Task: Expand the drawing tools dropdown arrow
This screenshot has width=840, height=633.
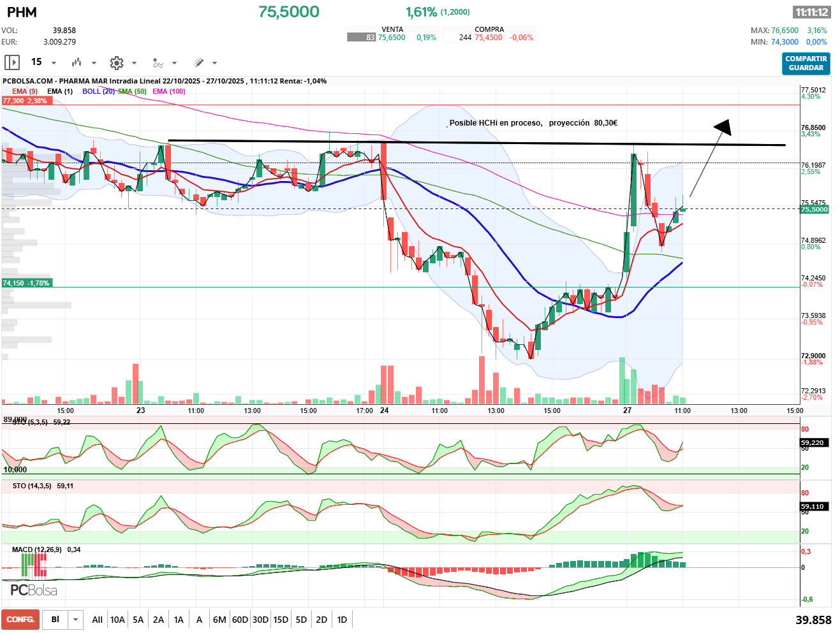Action: pyautogui.click(x=214, y=63)
